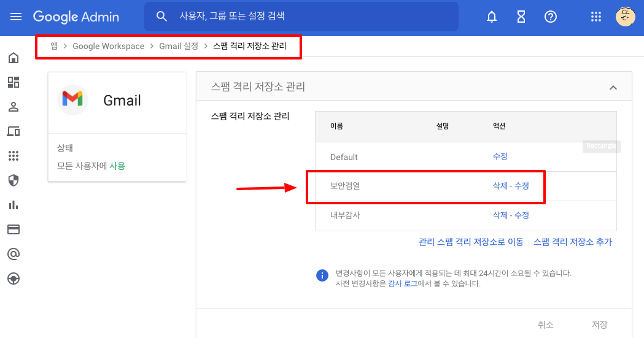Click the Gmail title text

pyautogui.click(x=122, y=101)
